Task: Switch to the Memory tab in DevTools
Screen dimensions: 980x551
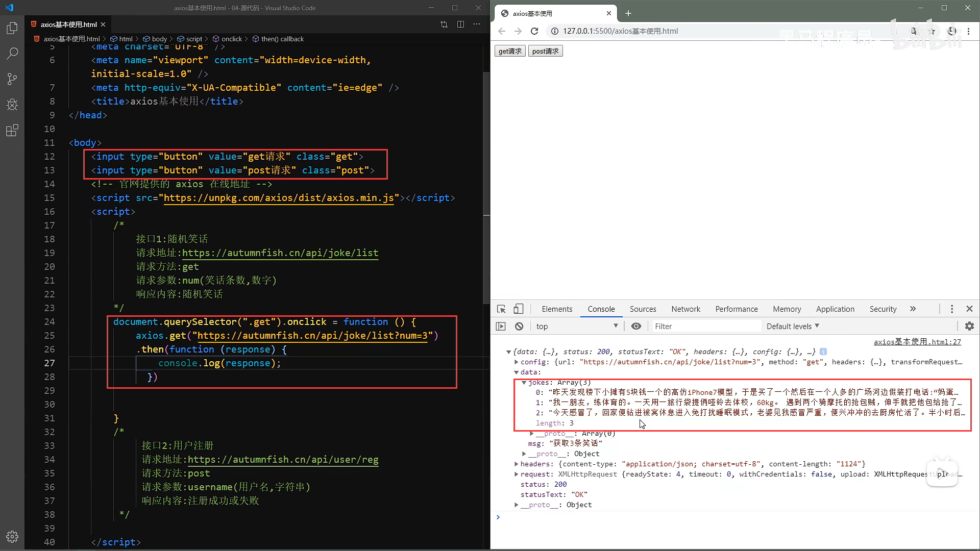Action: [787, 309]
